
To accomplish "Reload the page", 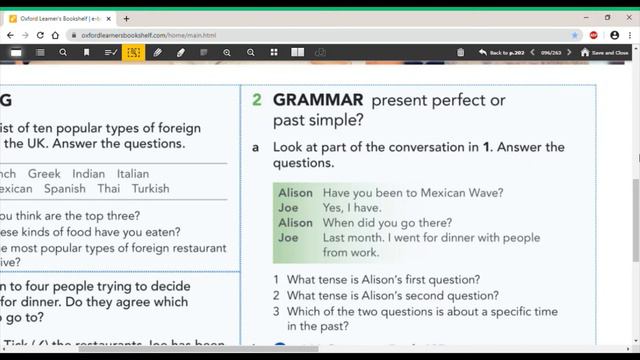I will click(x=40, y=36).
